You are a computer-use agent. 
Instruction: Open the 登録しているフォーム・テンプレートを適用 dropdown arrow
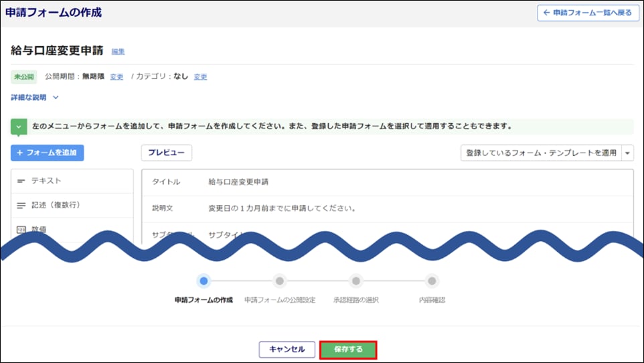[627, 153]
